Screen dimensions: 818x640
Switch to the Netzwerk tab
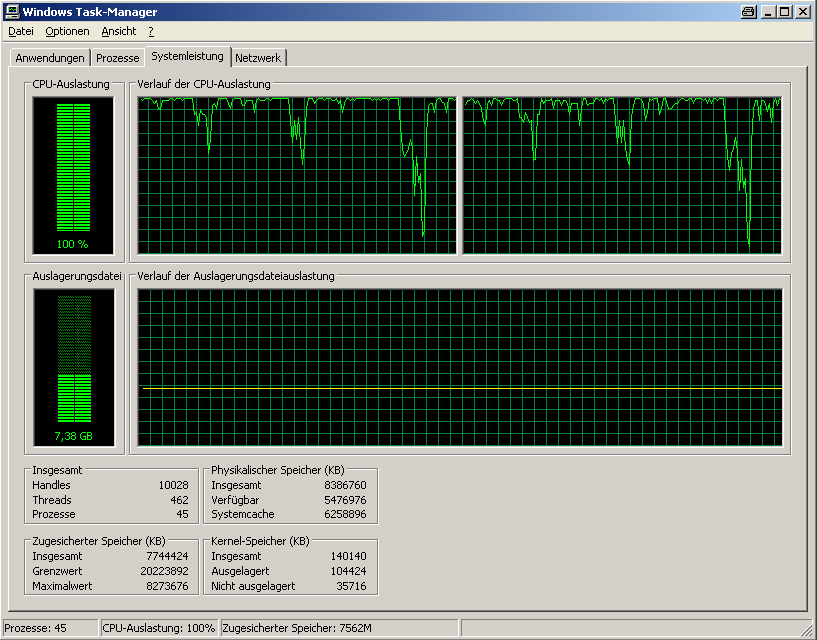pos(258,58)
